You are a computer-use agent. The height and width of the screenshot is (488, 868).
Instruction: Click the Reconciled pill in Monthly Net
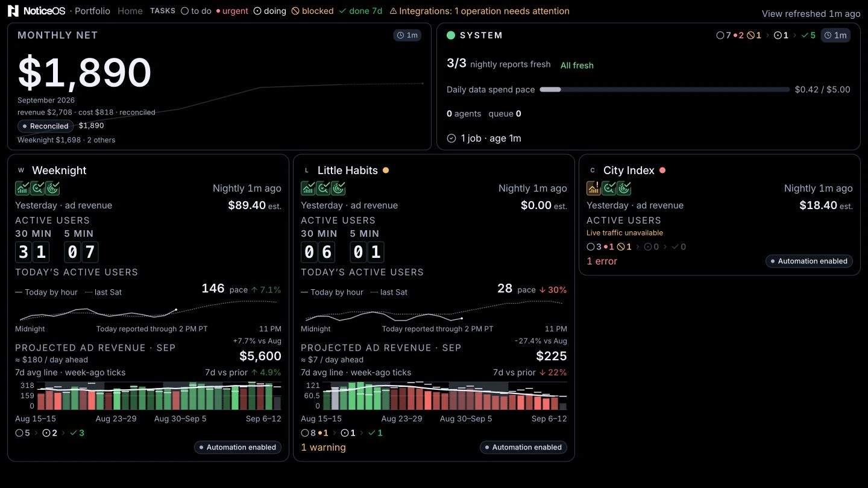pos(45,126)
